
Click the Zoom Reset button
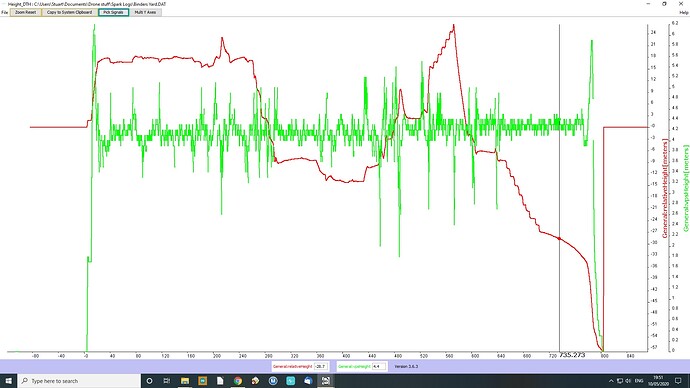[x=26, y=12]
